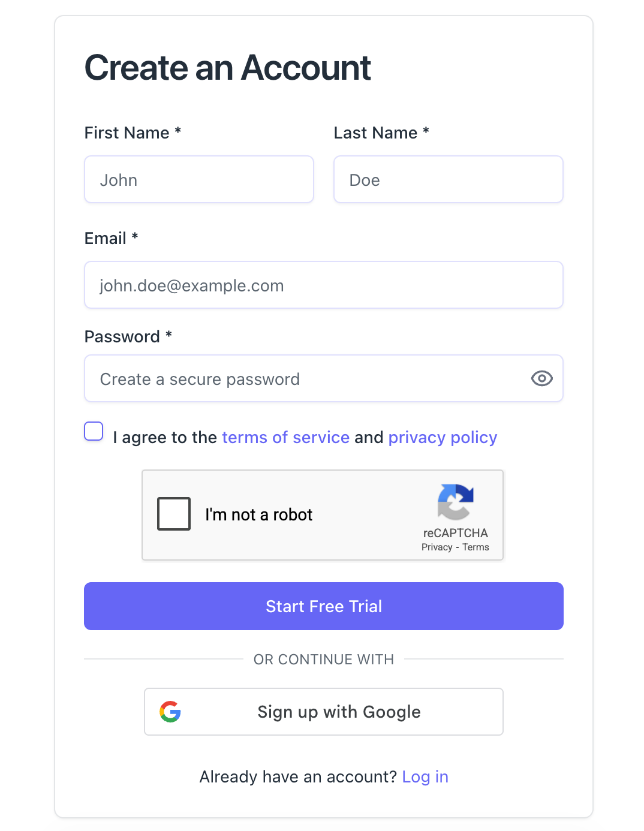Follow the Log in link
The height and width of the screenshot is (831, 644).
click(425, 777)
